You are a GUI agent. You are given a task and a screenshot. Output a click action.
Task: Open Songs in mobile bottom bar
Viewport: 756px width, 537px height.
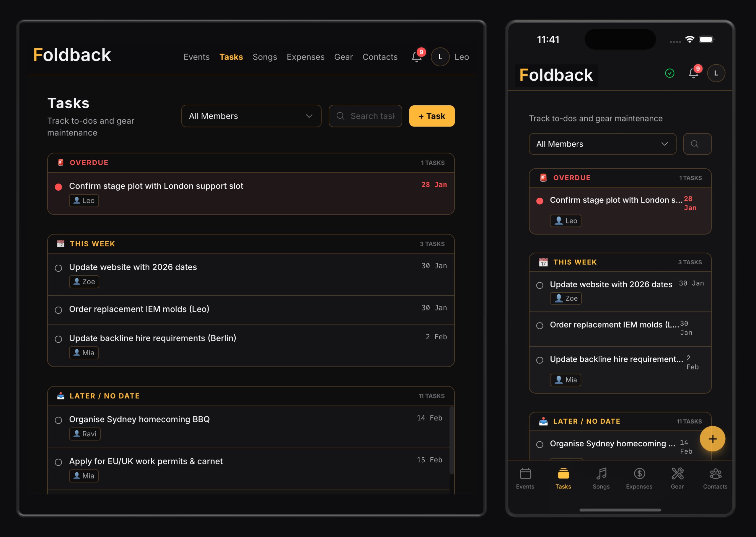601,478
